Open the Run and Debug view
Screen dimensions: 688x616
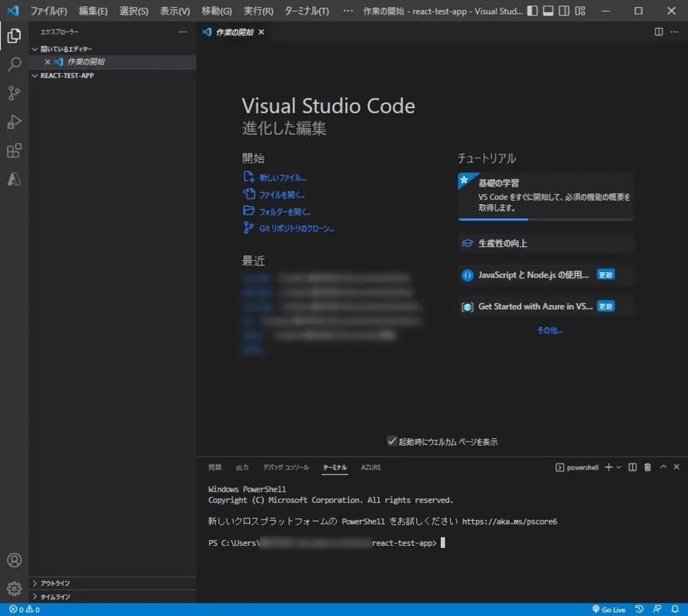[14, 122]
